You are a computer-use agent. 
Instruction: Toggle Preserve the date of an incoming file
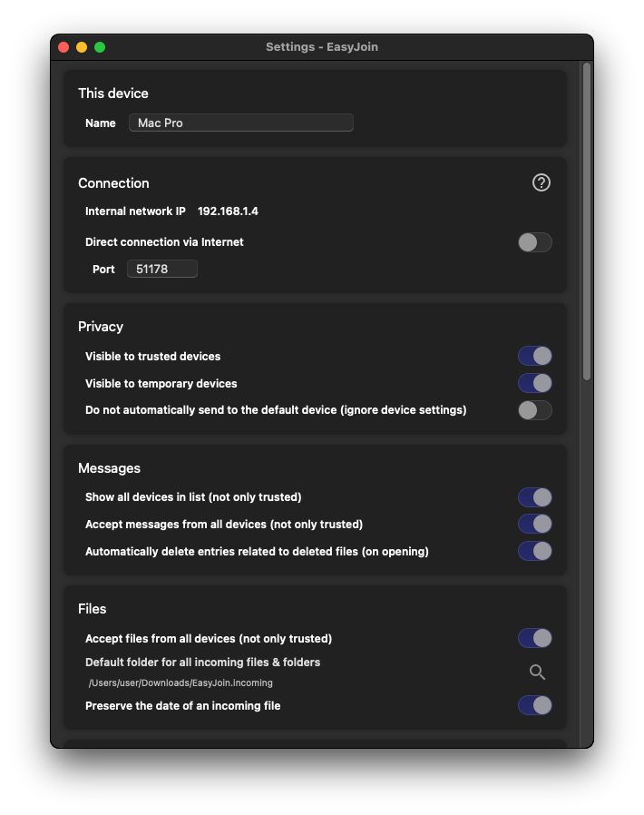534,705
